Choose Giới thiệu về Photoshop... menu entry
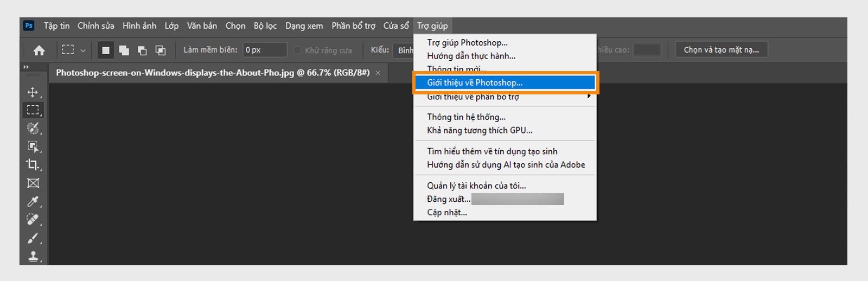 [x=505, y=82]
